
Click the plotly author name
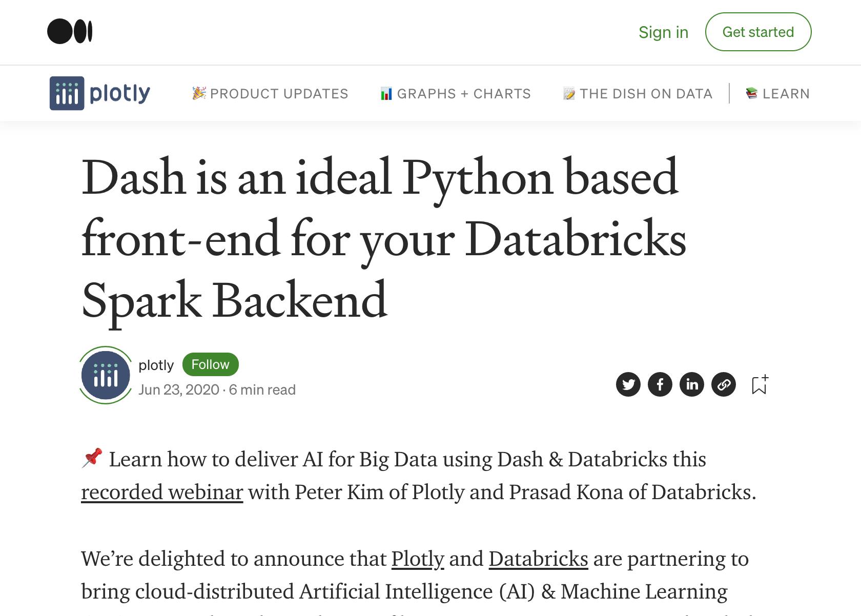(156, 365)
